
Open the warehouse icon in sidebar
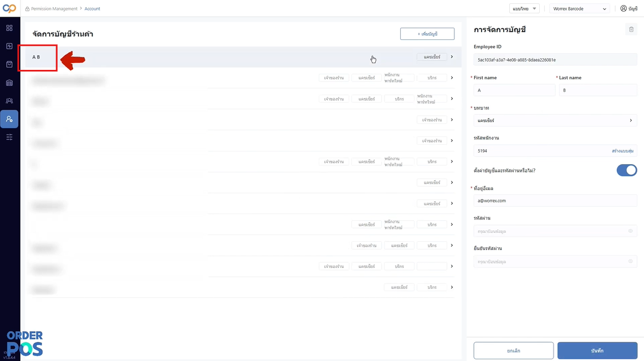9,83
